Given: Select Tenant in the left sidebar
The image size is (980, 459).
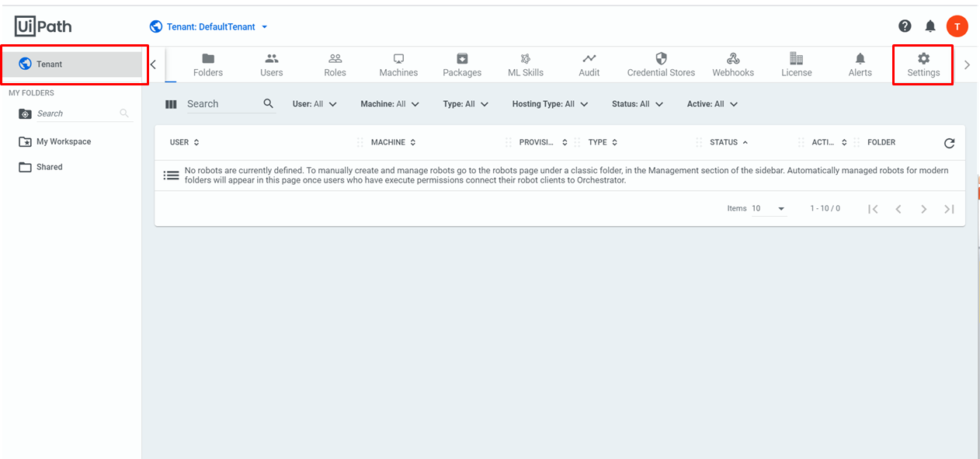Looking at the screenshot, I should pyautogui.click(x=74, y=64).
